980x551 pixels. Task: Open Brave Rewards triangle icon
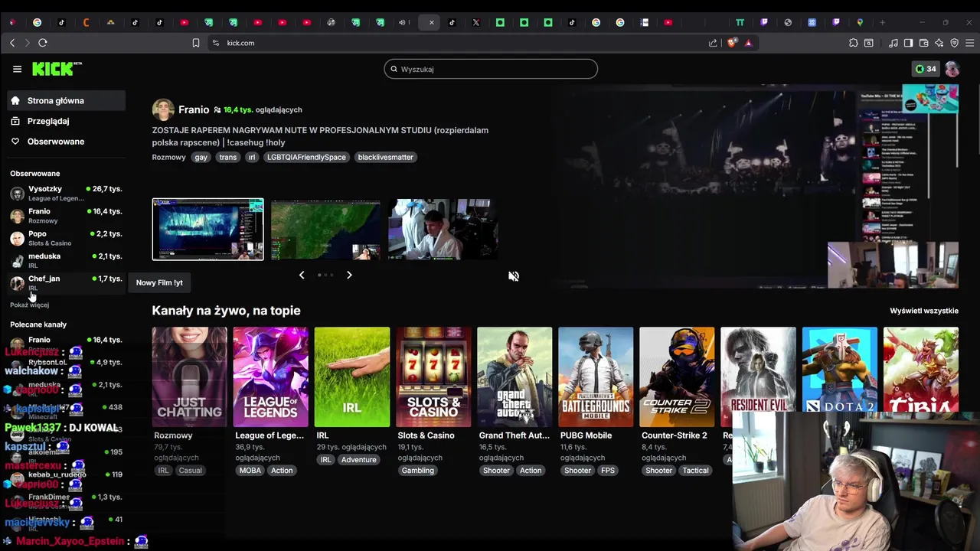[748, 43]
